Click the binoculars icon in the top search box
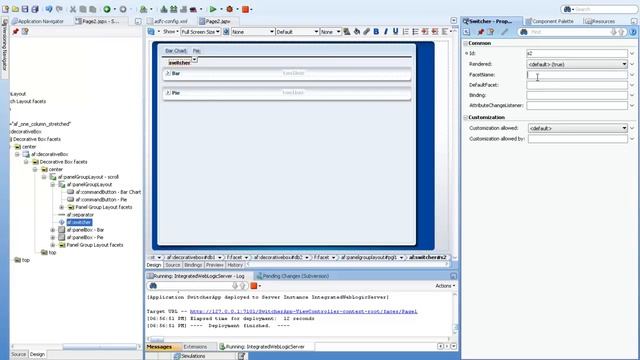 point(567,9)
